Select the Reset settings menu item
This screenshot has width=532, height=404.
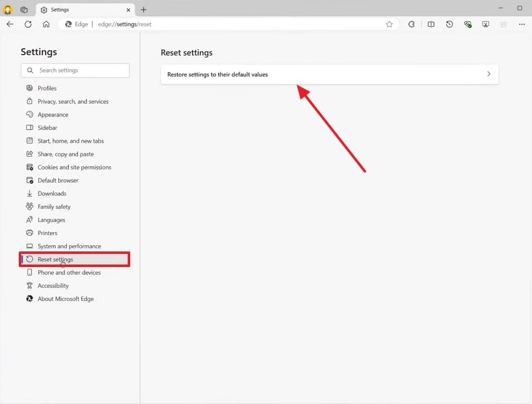[x=56, y=259]
